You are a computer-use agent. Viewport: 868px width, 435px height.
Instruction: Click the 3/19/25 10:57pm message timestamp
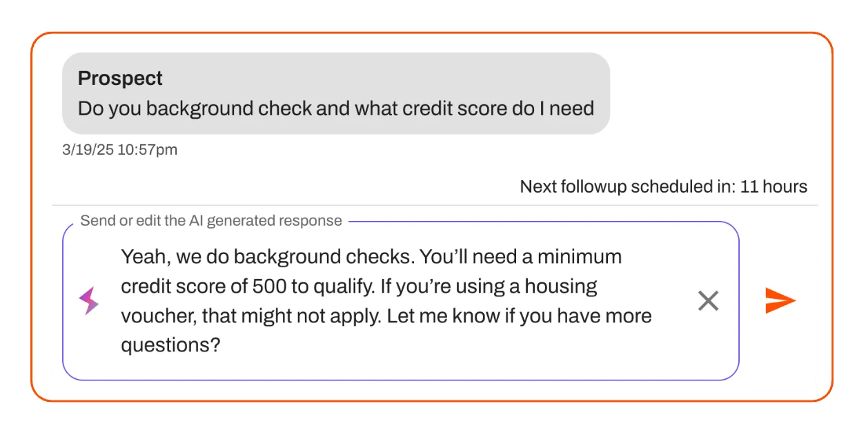coord(119,150)
